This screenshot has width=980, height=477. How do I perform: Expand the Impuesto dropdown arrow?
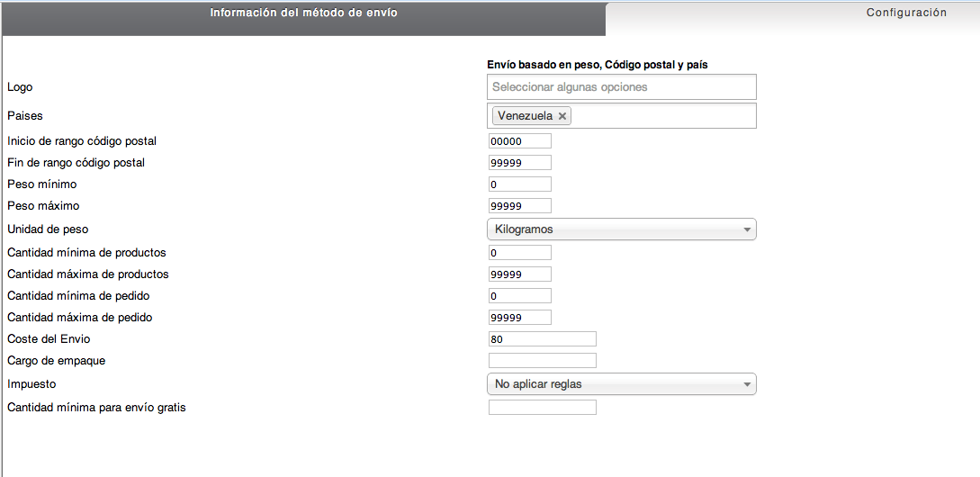click(x=747, y=384)
